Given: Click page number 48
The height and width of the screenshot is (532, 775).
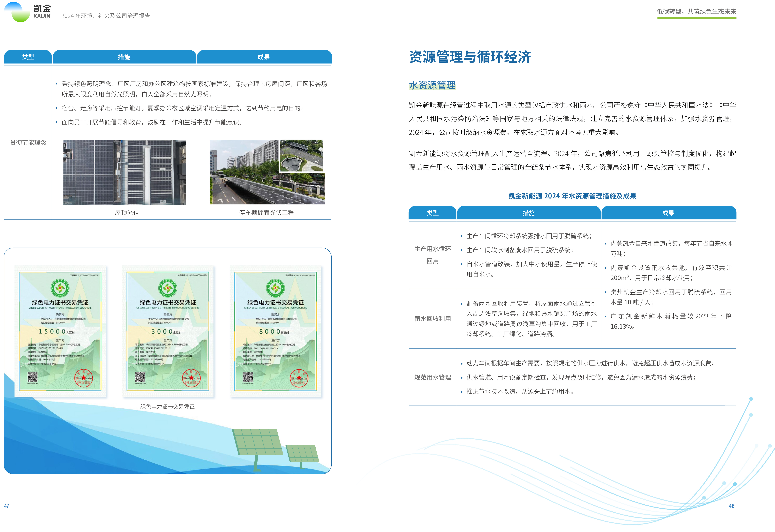Looking at the screenshot, I should pyautogui.click(x=732, y=506).
